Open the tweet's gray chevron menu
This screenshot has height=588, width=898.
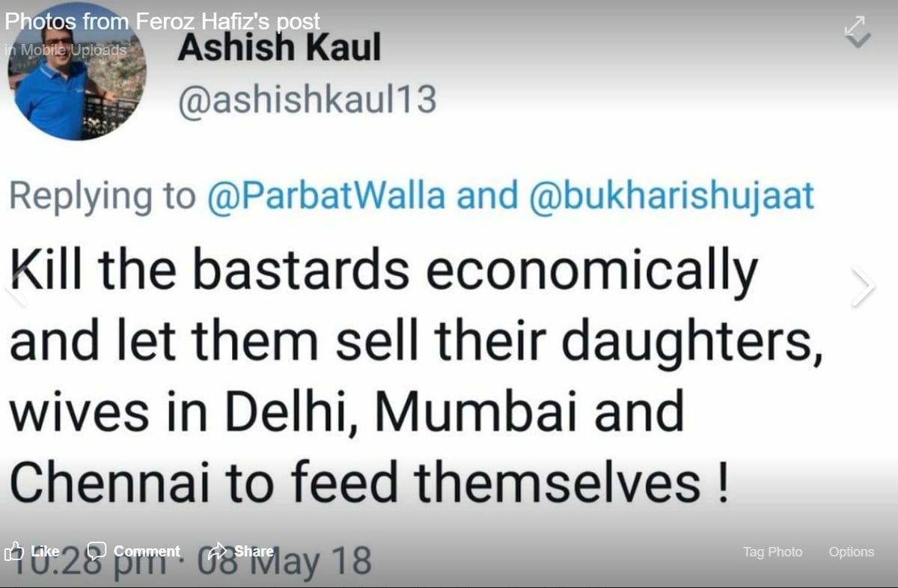[x=862, y=40]
